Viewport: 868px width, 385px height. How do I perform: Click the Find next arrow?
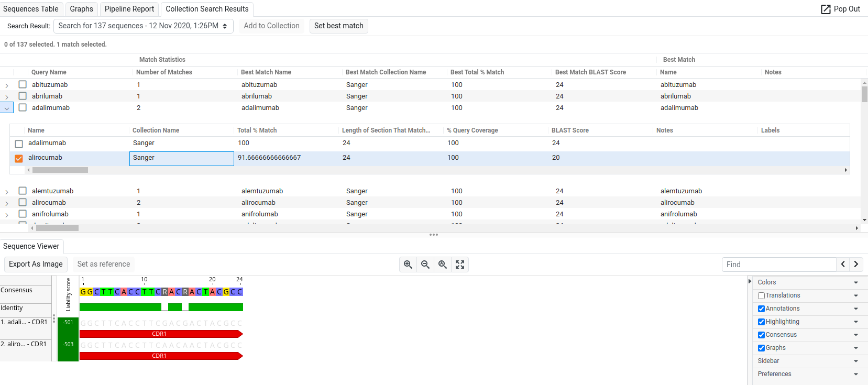point(856,265)
